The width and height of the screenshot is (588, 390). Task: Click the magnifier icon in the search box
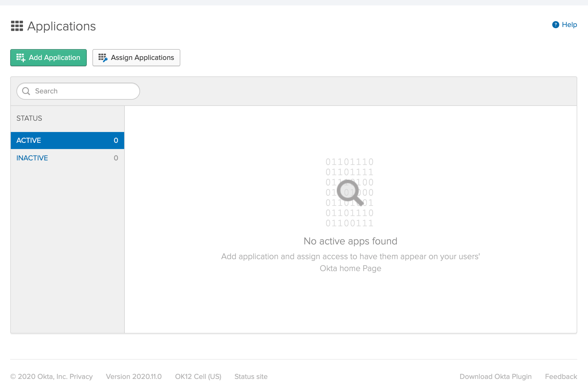[x=26, y=91]
